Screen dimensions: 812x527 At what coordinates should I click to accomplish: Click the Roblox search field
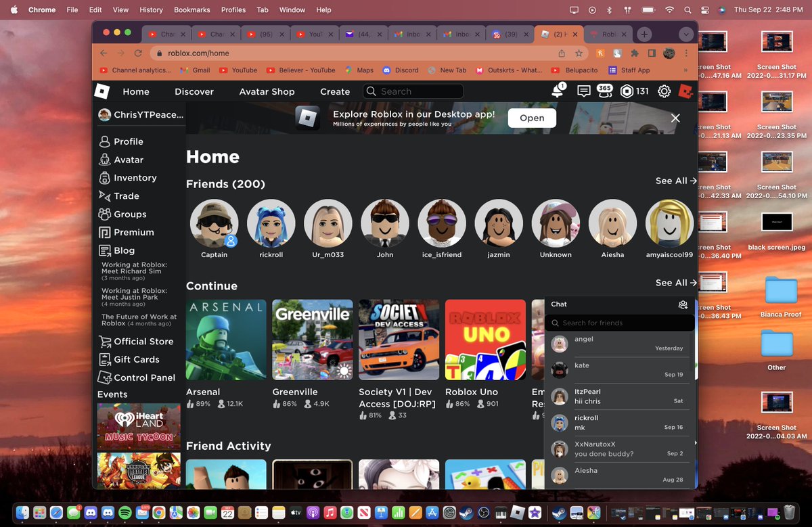[413, 91]
